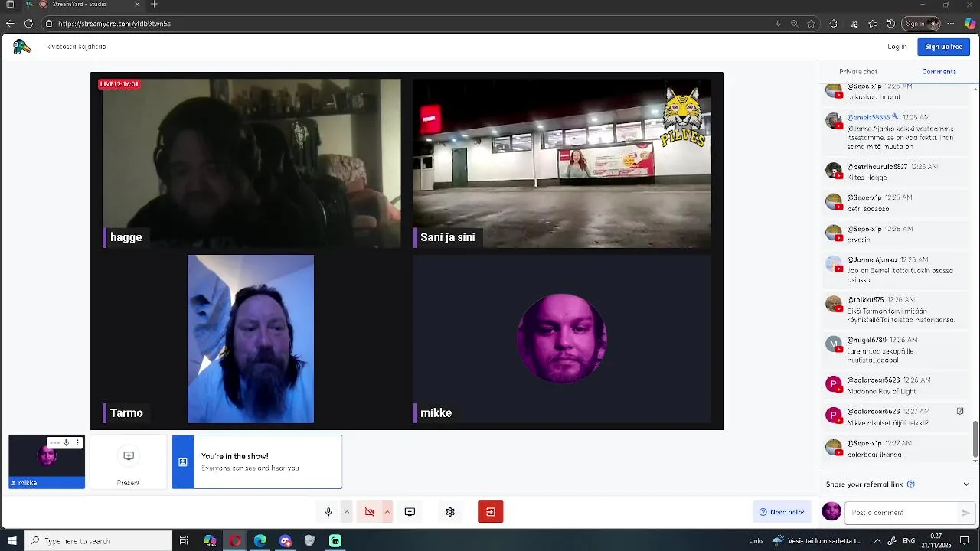The width and height of the screenshot is (980, 551).
Task: Open the studio settings gear
Action: tap(450, 512)
